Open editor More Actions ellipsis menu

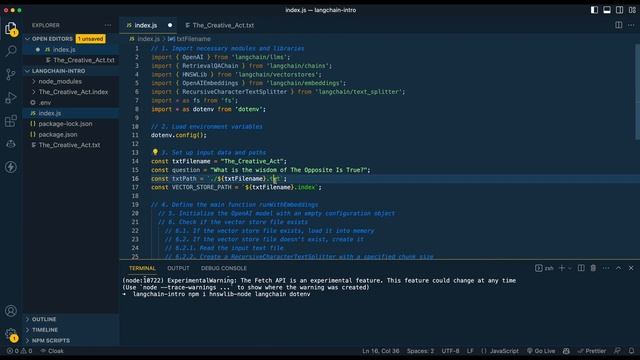(x=631, y=25)
